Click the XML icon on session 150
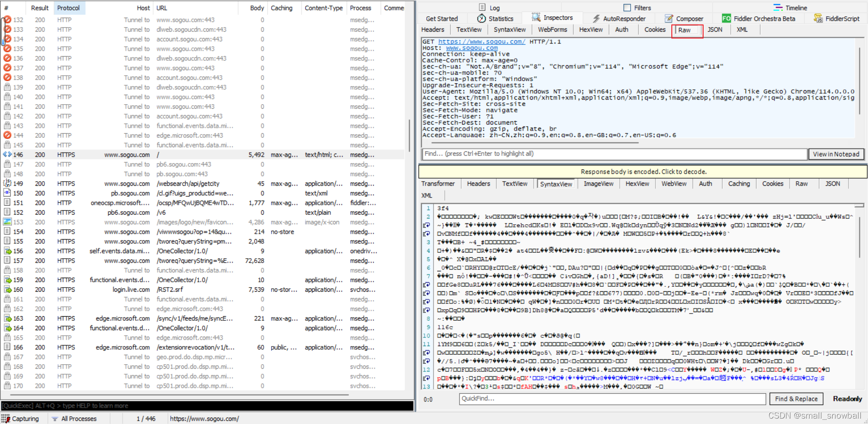This screenshot has height=424, width=868. (7, 193)
